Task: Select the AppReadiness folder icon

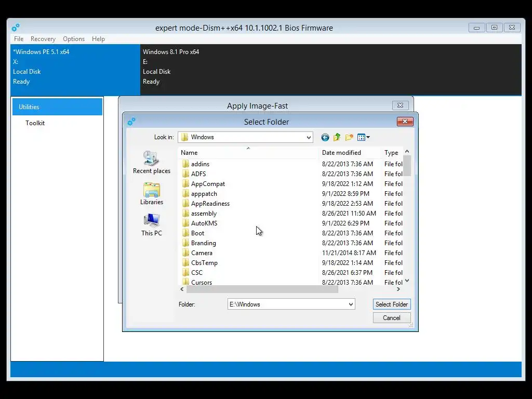Action: tap(185, 203)
